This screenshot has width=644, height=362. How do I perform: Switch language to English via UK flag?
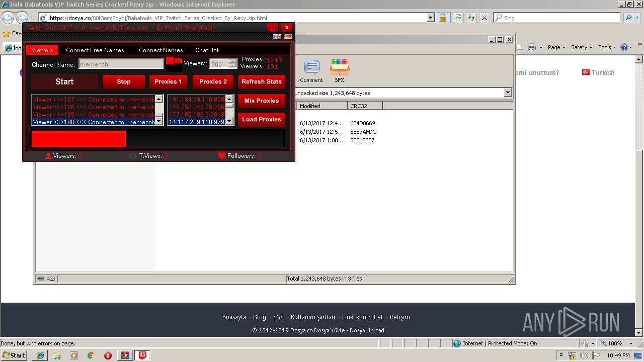pyautogui.click(x=277, y=37)
